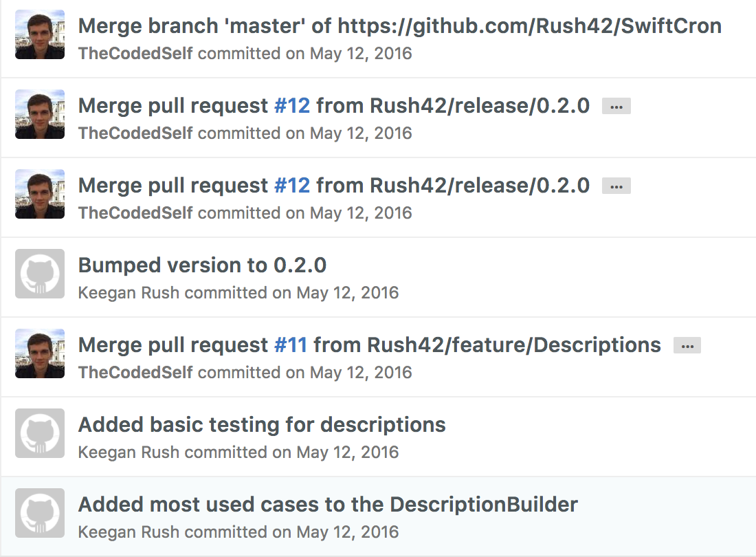Open the commit 'Bumped version to 0.2.0'
This screenshot has height=557, width=756.
[x=203, y=265]
